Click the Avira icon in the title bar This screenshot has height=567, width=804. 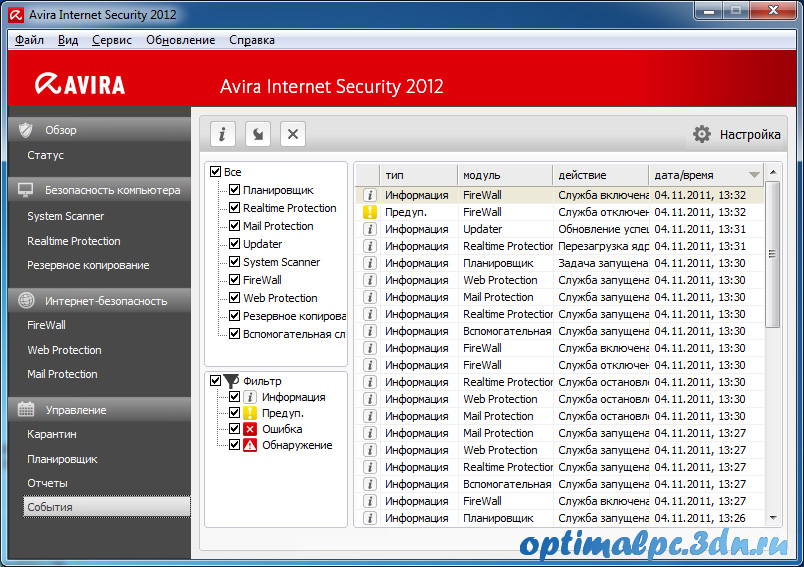point(16,15)
